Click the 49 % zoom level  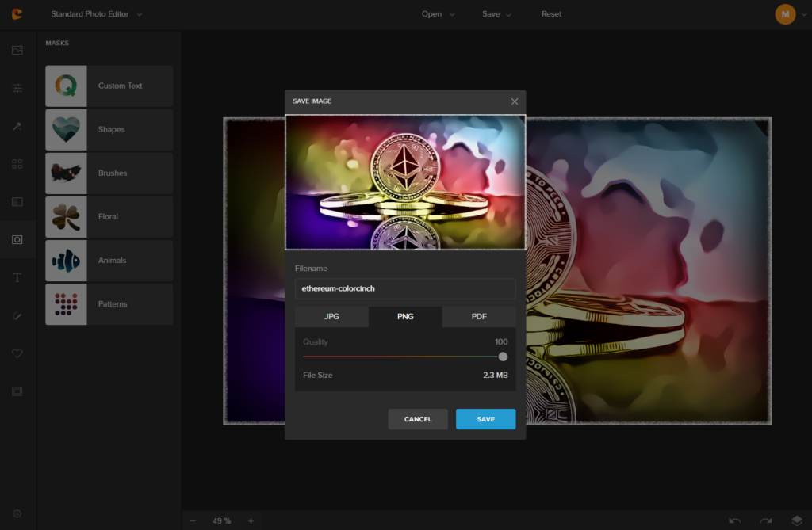point(222,520)
